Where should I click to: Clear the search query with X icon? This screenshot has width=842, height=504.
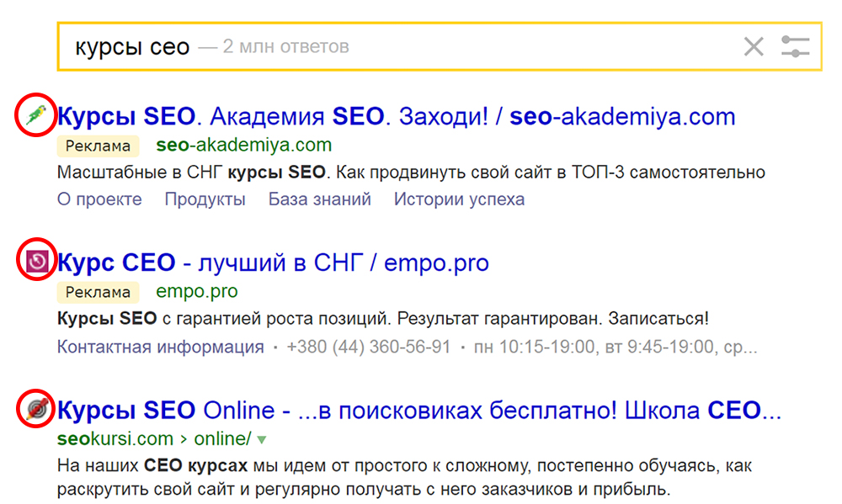[754, 46]
